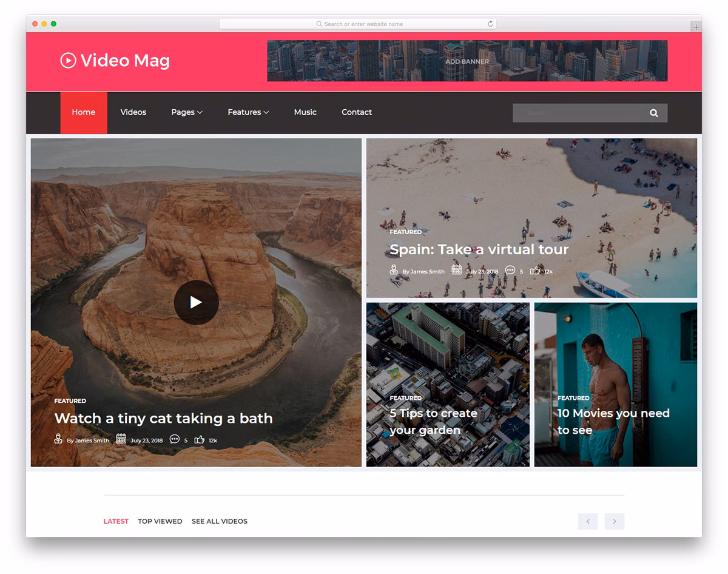Open the Videos menu item
Screen dimensions: 728x574
click(x=133, y=112)
